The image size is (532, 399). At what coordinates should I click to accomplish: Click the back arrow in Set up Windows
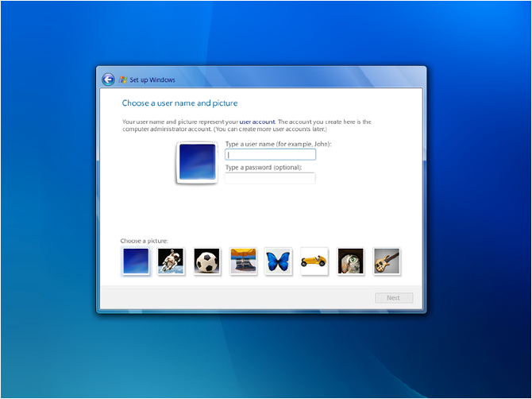(108, 79)
